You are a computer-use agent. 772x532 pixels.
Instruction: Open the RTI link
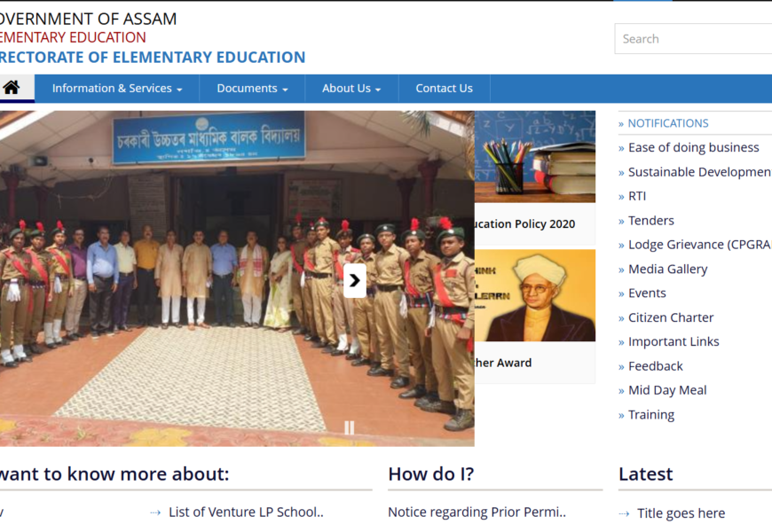point(636,196)
